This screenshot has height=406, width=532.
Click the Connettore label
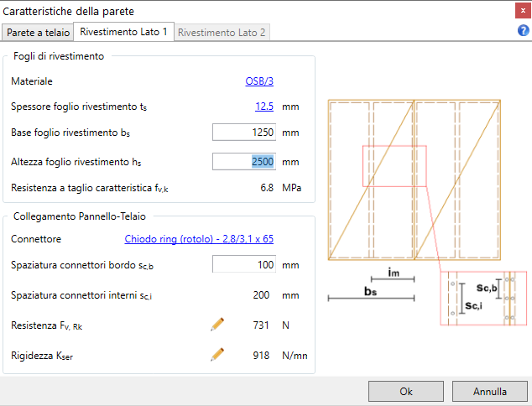pos(36,239)
